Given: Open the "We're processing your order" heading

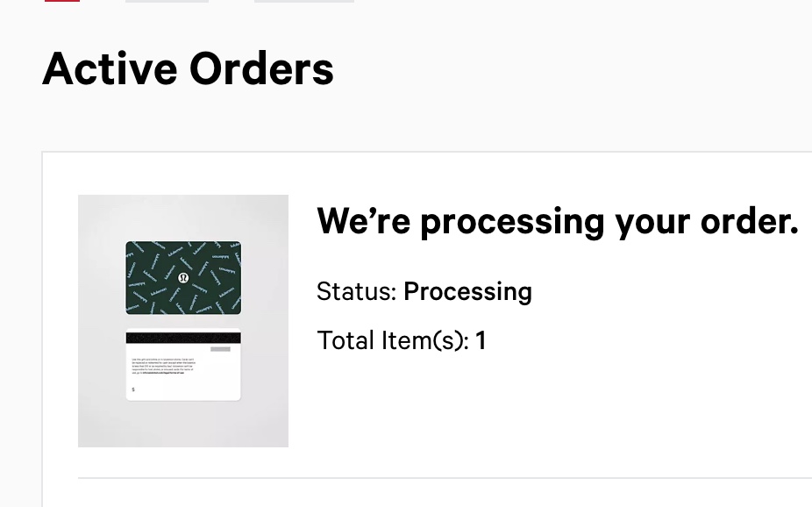Looking at the screenshot, I should (557, 221).
